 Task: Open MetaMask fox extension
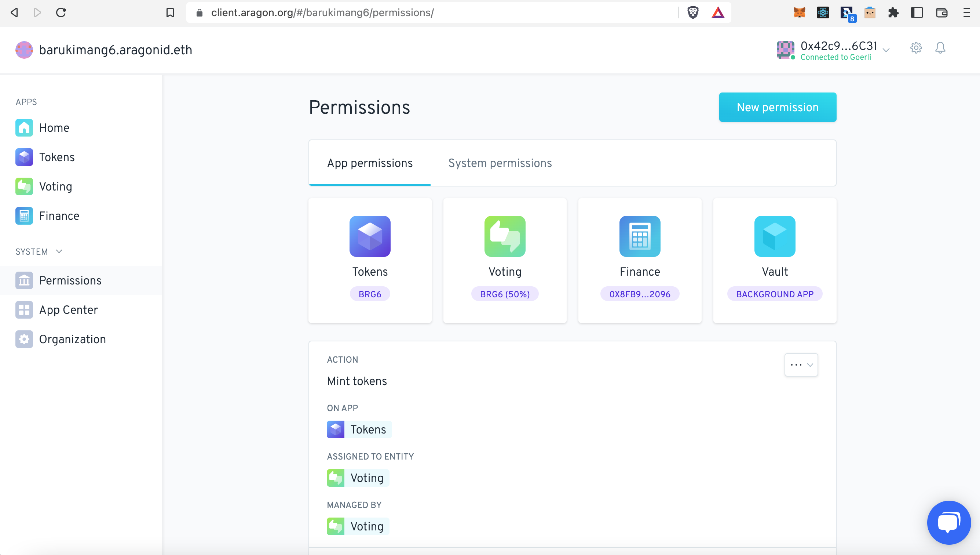tap(799, 12)
